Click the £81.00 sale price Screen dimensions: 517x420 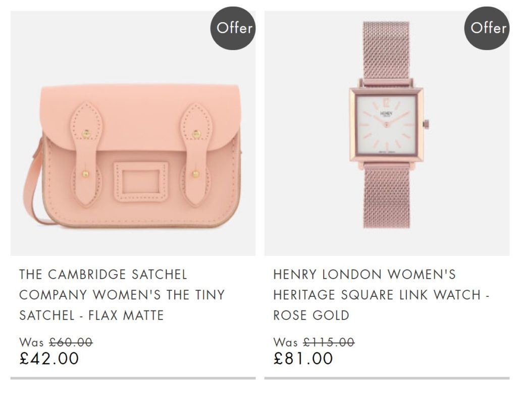click(303, 358)
